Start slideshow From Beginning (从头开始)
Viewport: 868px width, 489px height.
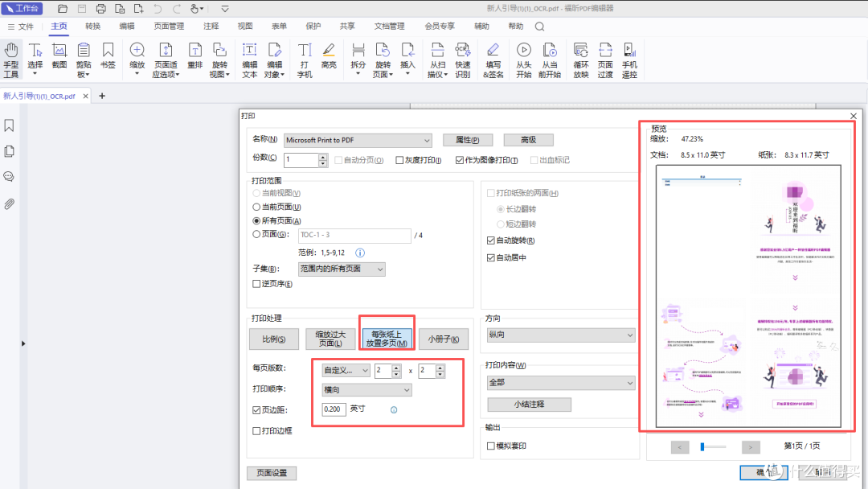[524, 60]
